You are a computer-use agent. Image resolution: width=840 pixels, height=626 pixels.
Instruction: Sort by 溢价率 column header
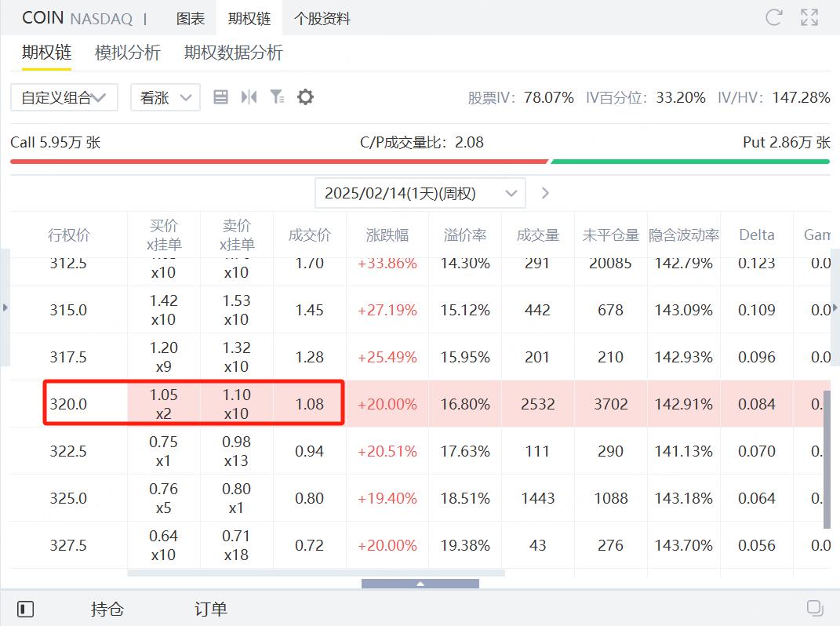[465, 235]
